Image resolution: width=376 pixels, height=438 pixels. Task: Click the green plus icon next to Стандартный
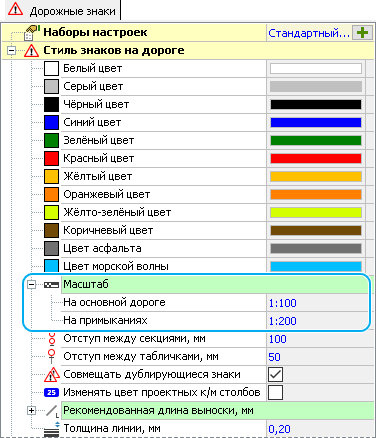pos(362,33)
